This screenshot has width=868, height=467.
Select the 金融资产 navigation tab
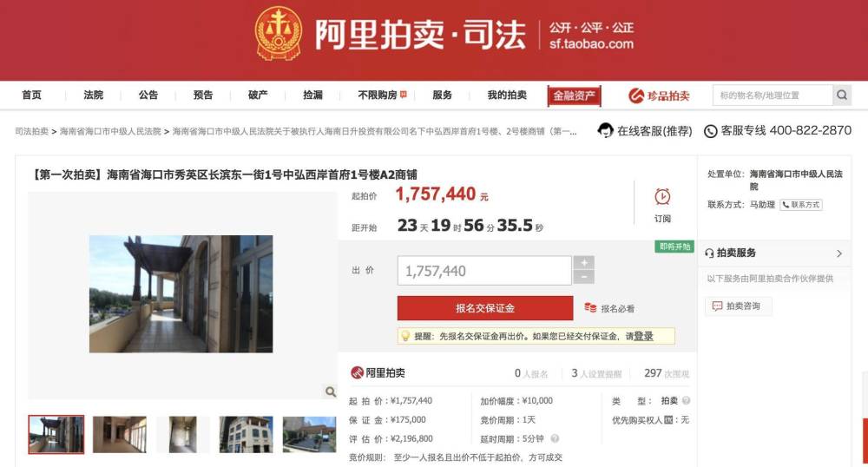tap(574, 95)
